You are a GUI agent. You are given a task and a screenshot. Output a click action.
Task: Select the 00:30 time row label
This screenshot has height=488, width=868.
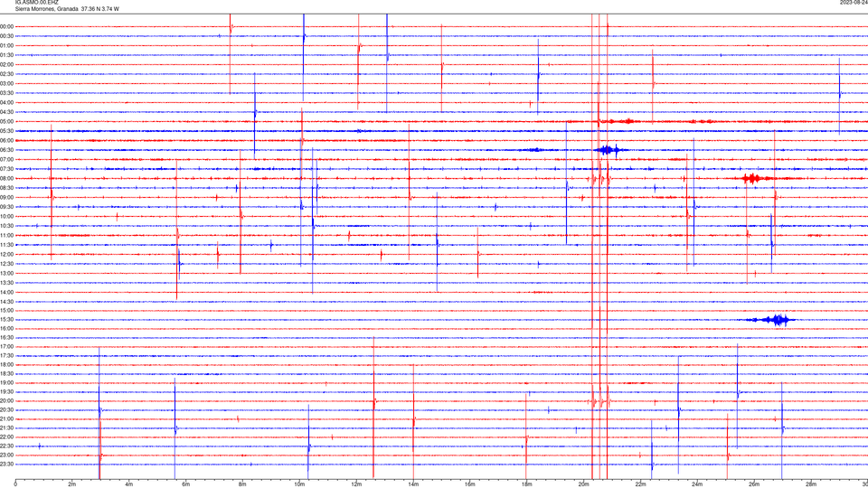tap(7, 36)
